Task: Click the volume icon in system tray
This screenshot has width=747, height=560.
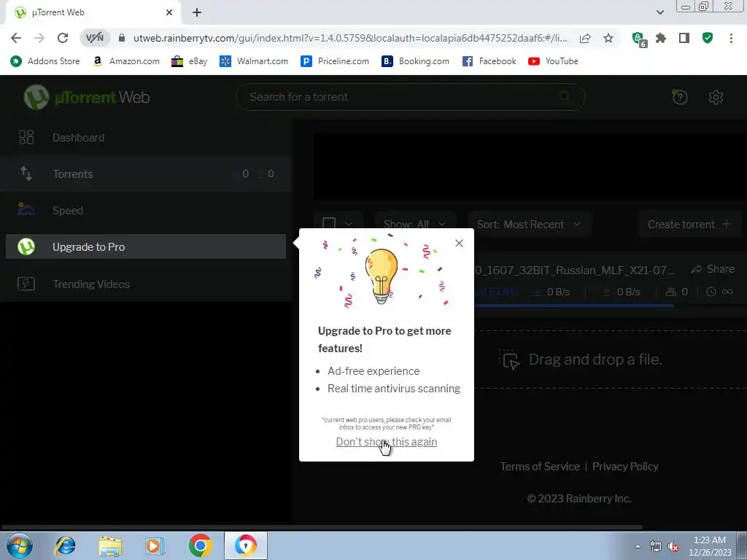Action: point(673,546)
